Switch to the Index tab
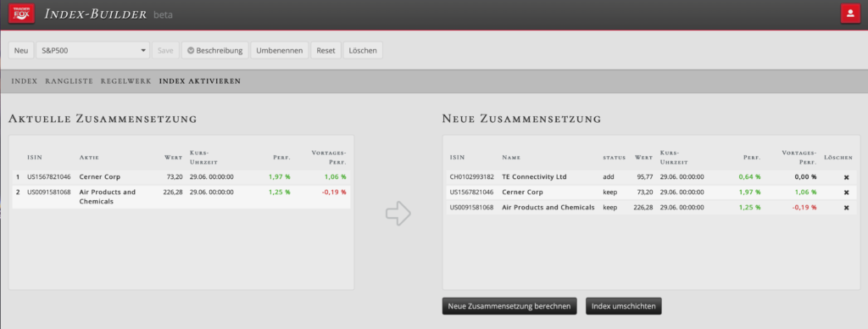 (25, 81)
